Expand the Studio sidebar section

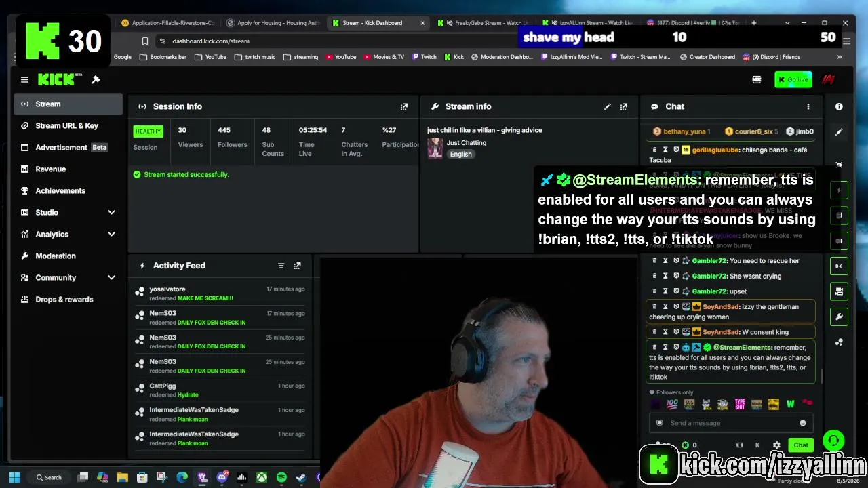[x=68, y=213]
